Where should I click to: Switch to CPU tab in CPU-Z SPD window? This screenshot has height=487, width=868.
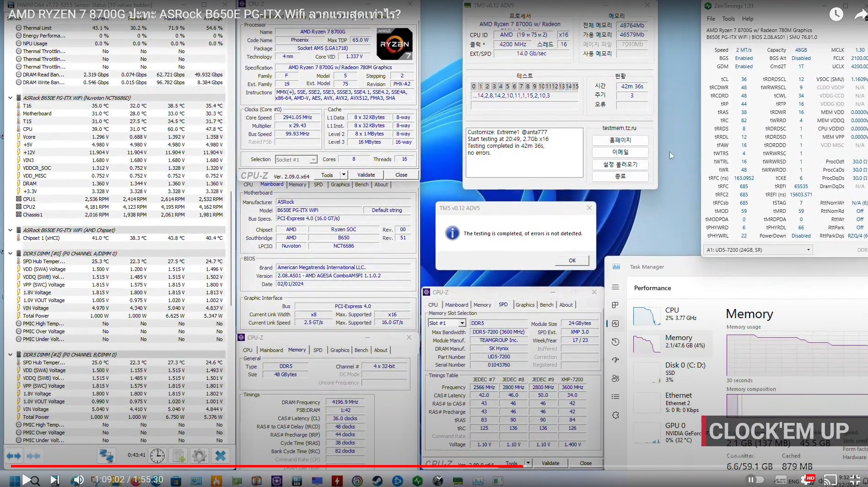(433, 305)
